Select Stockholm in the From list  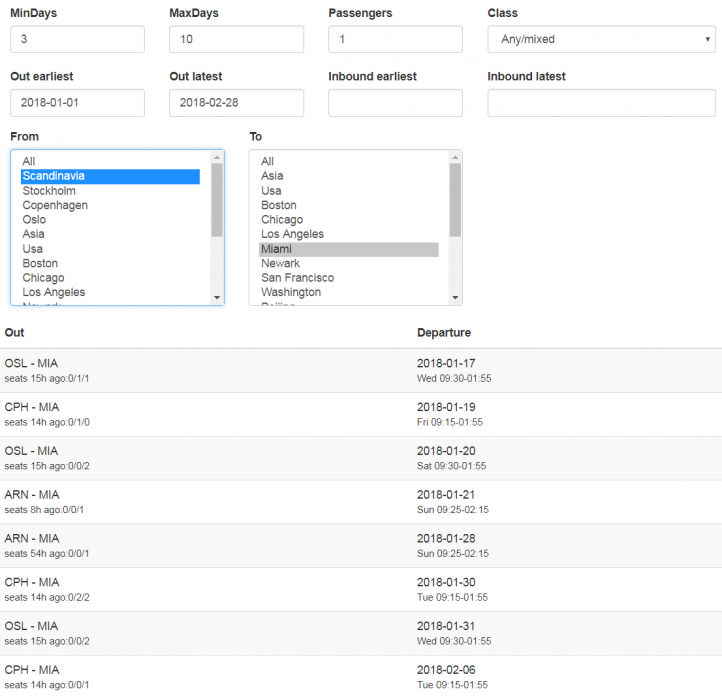coord(49,191)
